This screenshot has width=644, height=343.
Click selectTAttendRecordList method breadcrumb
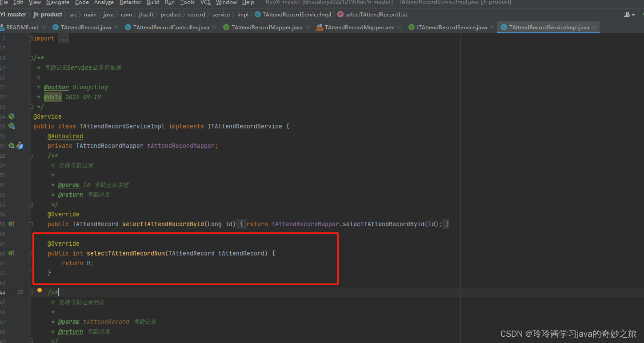coord(372,15)
